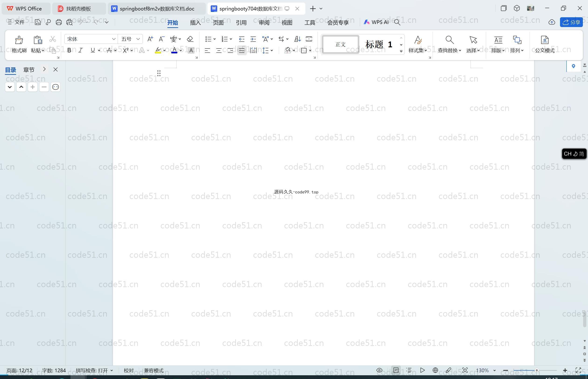Open new tab with plus button
588x379 pixels.
[313, 9]
